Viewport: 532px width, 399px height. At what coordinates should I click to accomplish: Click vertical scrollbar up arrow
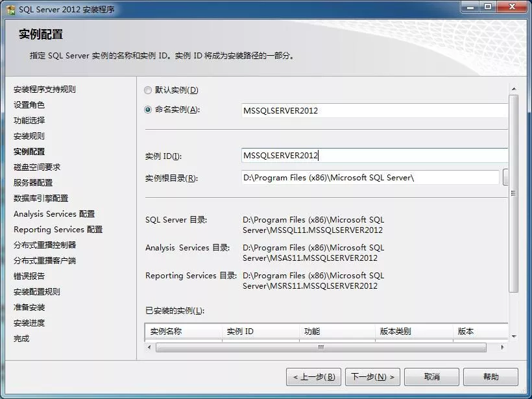tap(514, 89)
